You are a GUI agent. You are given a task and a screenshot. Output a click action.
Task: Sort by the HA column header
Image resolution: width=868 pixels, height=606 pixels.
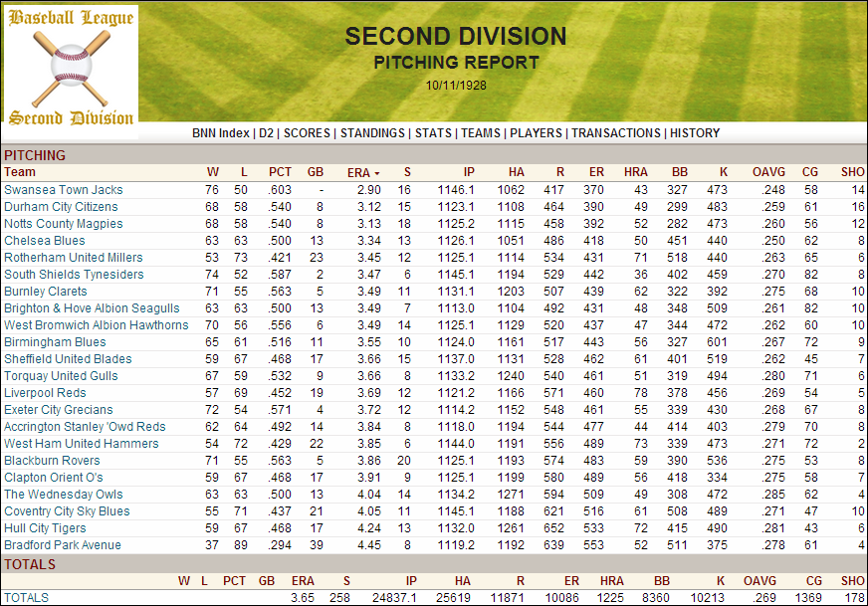(517, 172)
